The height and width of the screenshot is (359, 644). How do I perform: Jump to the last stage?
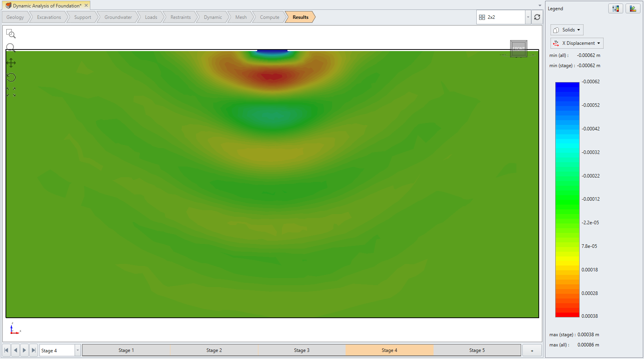34,350
